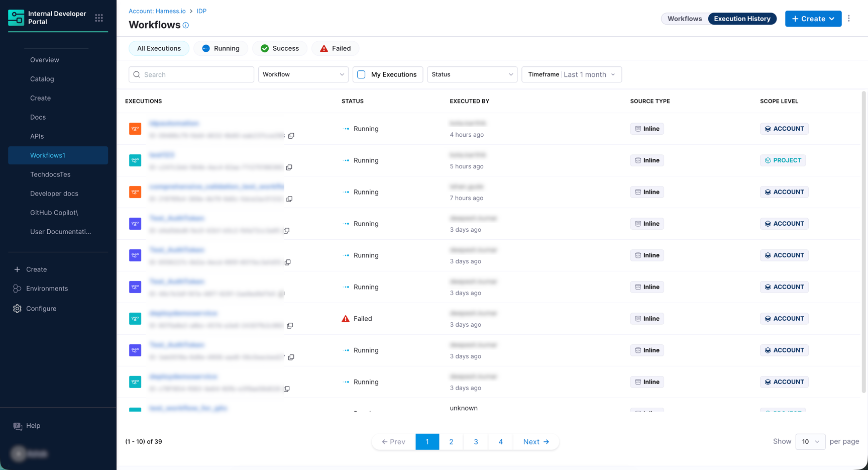The width and height of the screenshot is (868, 470).
Task: Click the blue Create button
Action: (x=813, y=18)
